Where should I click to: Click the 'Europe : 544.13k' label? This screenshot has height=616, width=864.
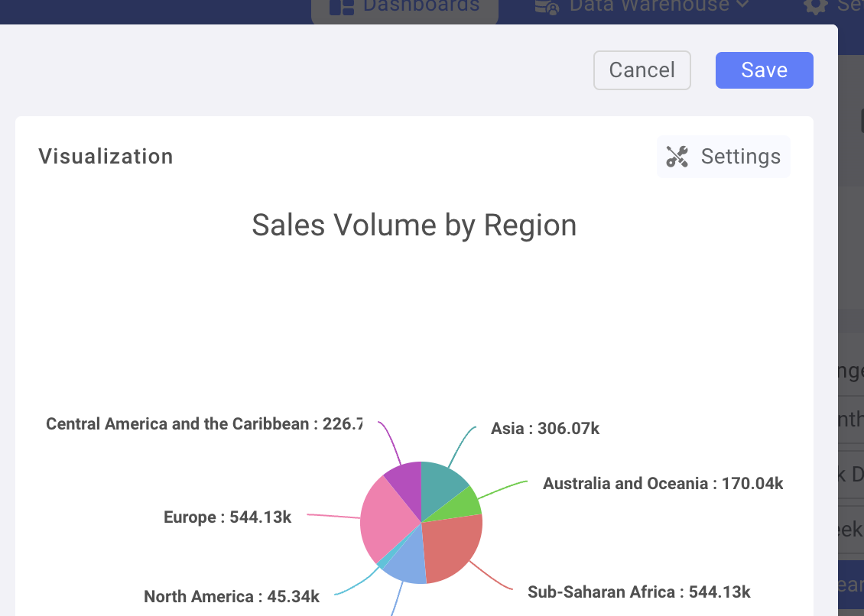pos(227,517)
